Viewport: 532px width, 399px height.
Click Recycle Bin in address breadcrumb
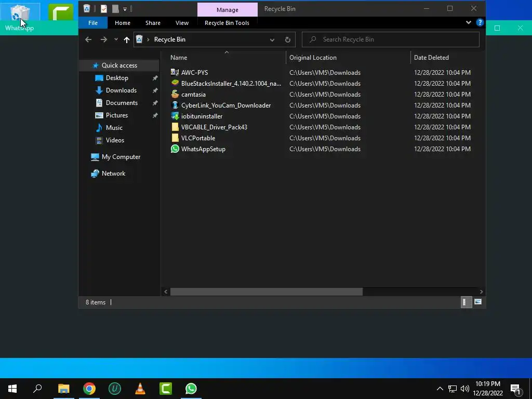(170, 39)
